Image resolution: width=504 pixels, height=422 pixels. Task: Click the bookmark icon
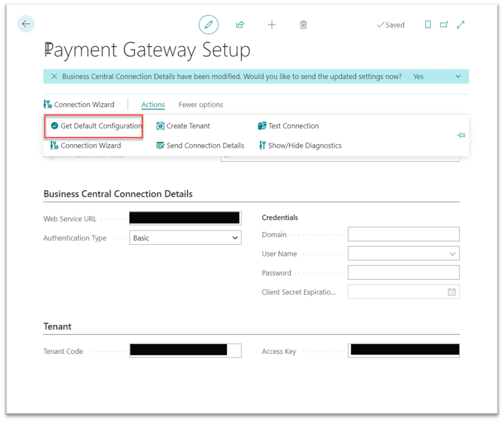428,25
